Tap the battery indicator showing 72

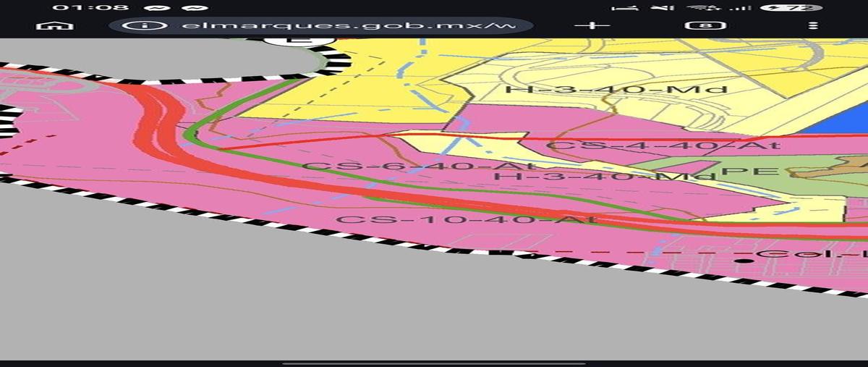click(791, 8)
